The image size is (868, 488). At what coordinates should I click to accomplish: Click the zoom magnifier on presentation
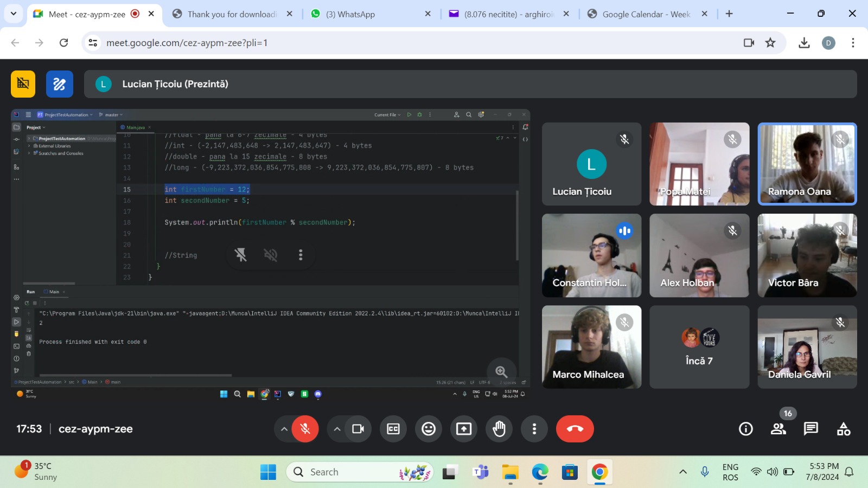tap(501, 372)
